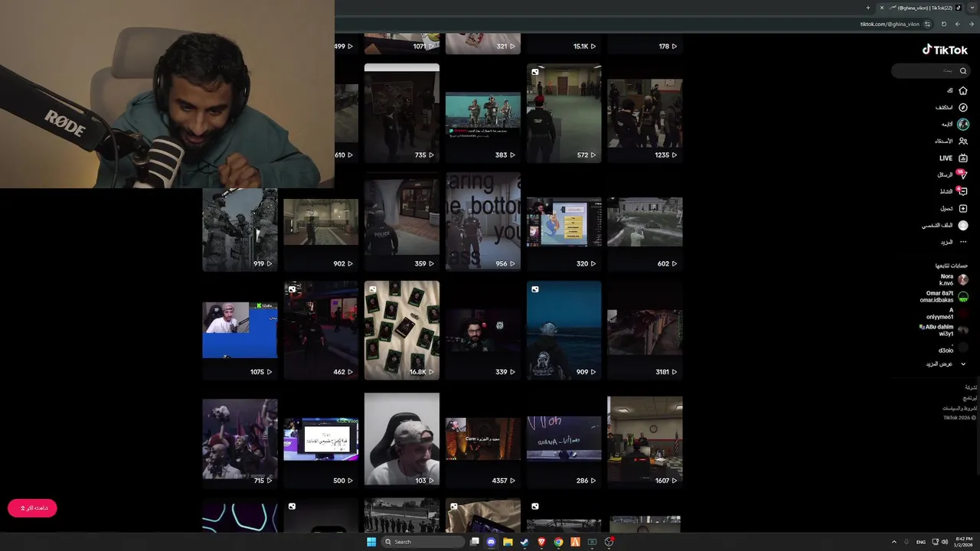Open Activity icon with 4 badge
This screenshot has height=551, width=980.
[x=962, y=191]
